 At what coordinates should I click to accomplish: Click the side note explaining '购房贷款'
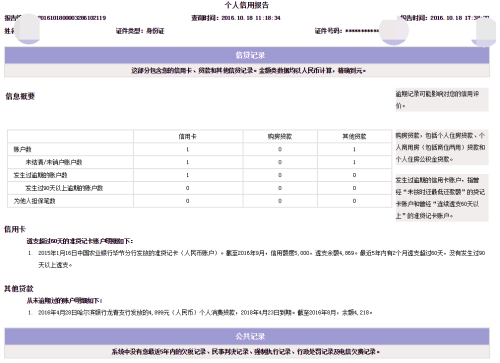click(442, 147)
